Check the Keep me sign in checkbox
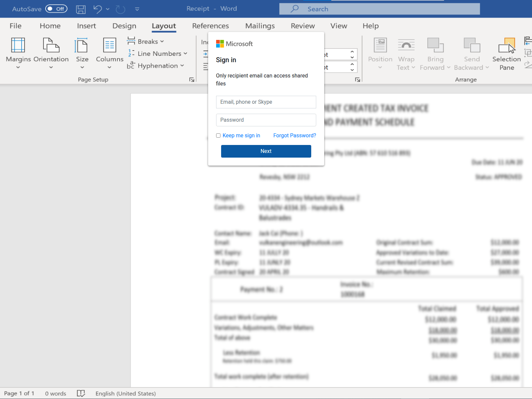 point(218,136)
